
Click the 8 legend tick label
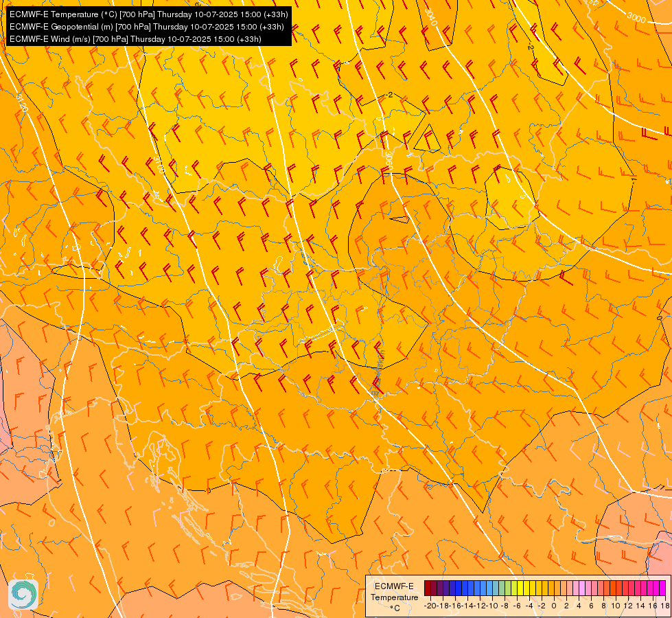[604, 606]
